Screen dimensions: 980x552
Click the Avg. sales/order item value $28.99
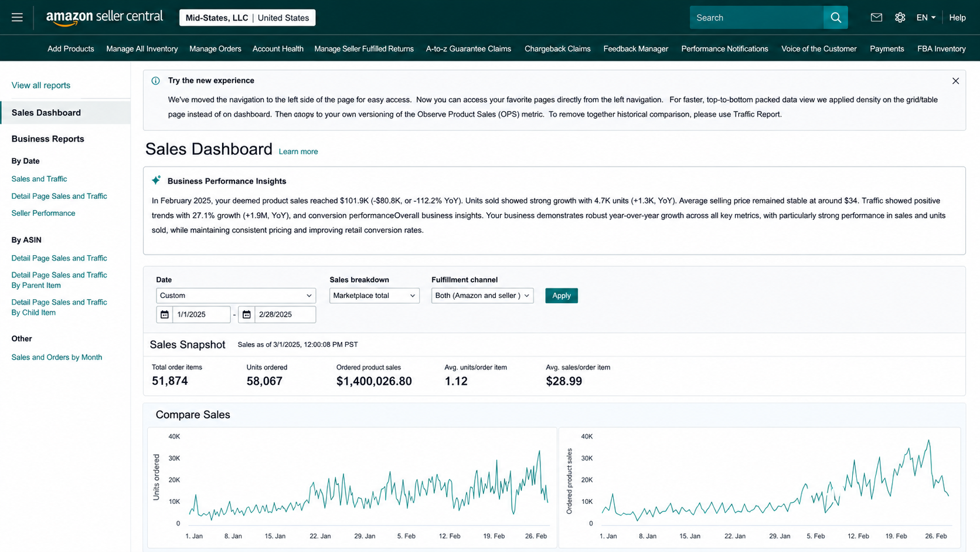(564, 381)
